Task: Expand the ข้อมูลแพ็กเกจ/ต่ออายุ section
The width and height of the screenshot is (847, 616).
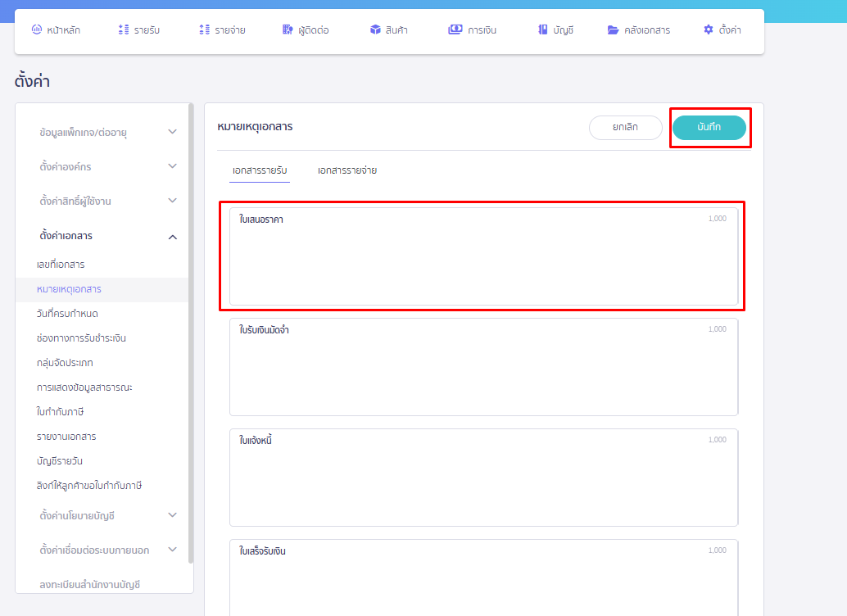Action: (x=172, y=132)
